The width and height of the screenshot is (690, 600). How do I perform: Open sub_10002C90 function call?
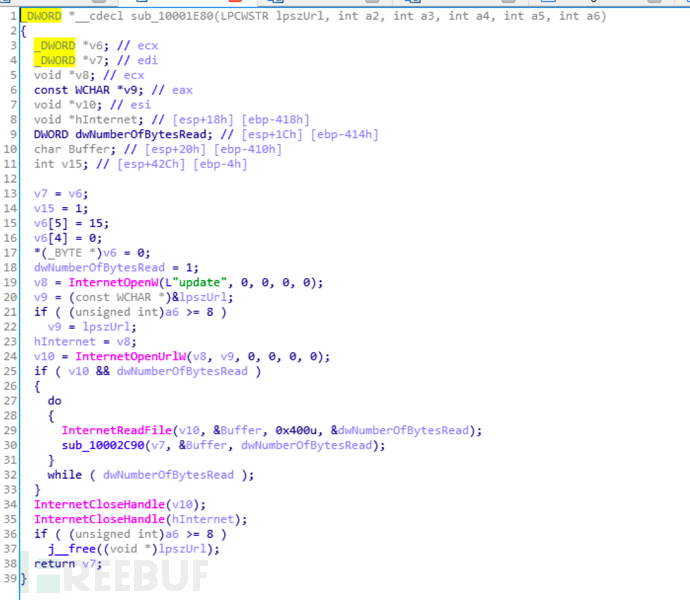tap(103, 445)
